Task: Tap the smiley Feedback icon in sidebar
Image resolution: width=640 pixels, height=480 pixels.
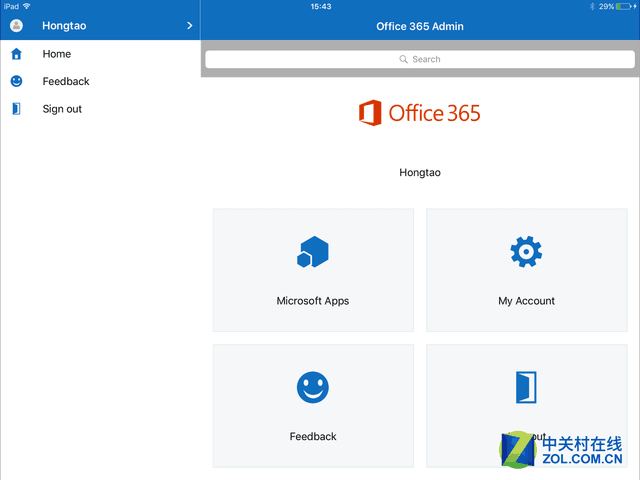Action: point(16,81)
